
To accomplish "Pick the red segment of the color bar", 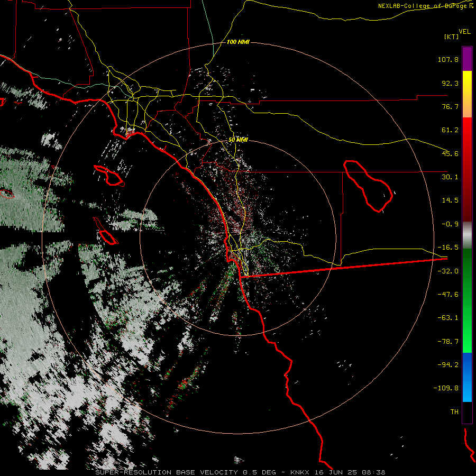I will click(x=467, y=169).
